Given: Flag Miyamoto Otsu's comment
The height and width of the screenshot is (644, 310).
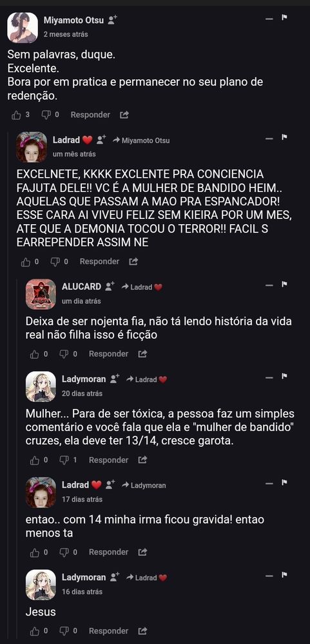Looking at the screenshot, I should click(284, 17).
